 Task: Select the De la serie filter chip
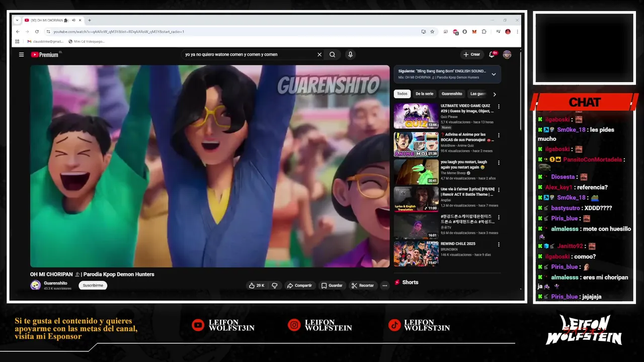[424, 94]
